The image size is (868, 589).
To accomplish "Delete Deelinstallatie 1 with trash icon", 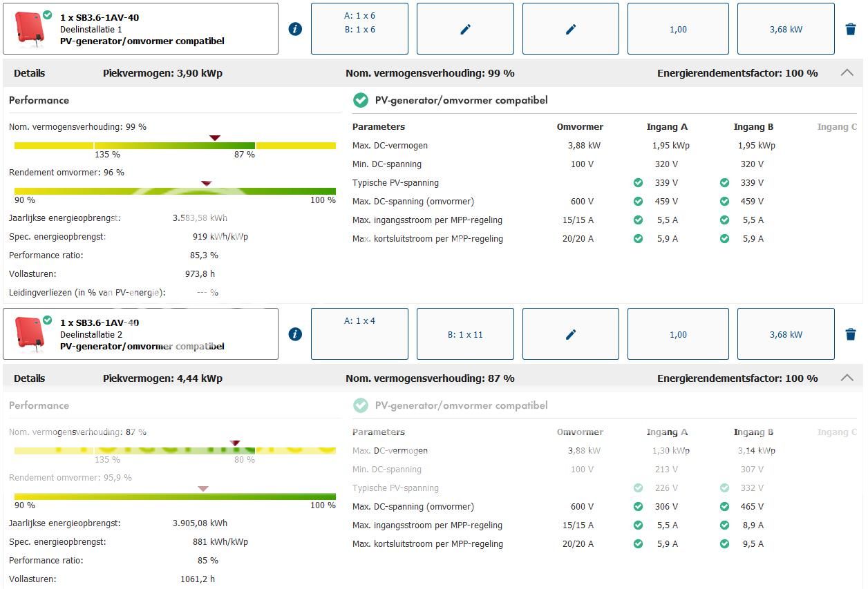I will tap(851, 29).
